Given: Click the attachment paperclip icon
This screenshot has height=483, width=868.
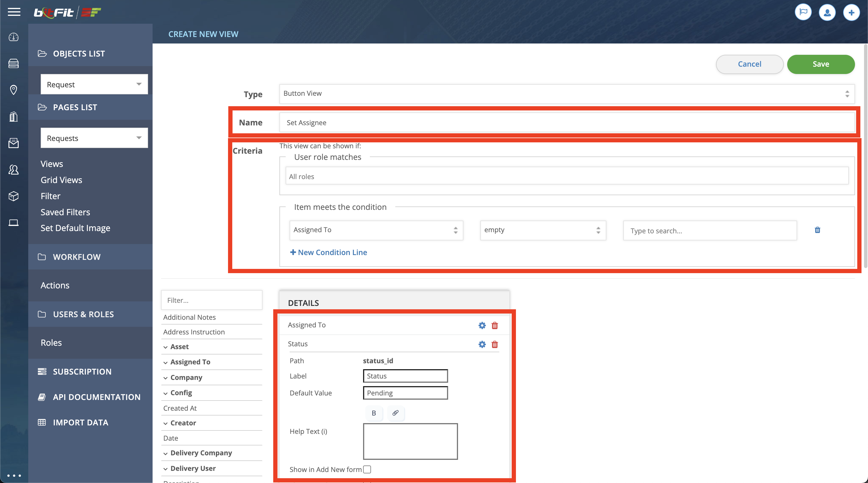Looking at the screenshot, I should point(396,413).
